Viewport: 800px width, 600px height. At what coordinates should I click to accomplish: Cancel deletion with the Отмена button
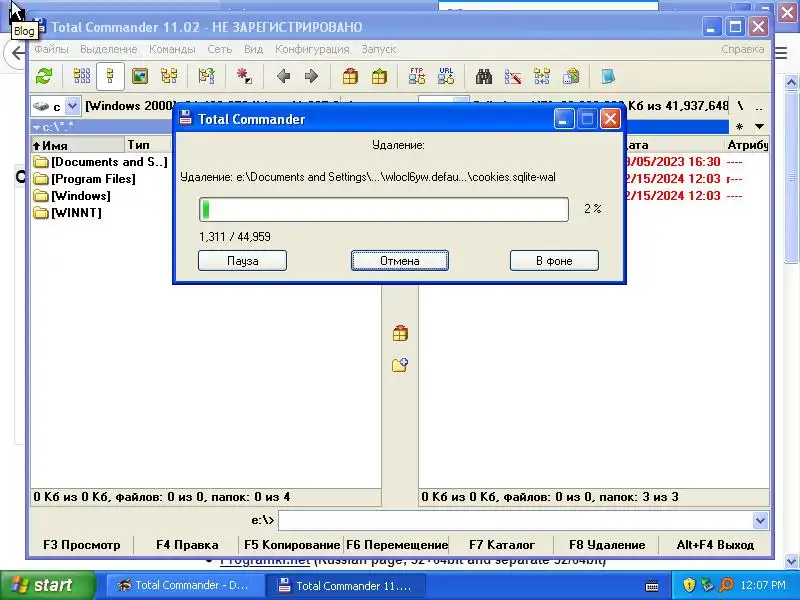point(399,261)
